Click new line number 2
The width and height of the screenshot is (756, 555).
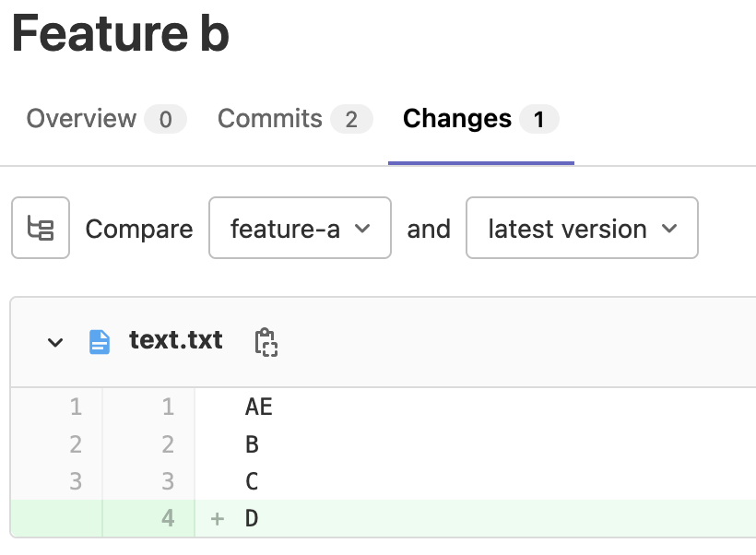pos(167,444)
